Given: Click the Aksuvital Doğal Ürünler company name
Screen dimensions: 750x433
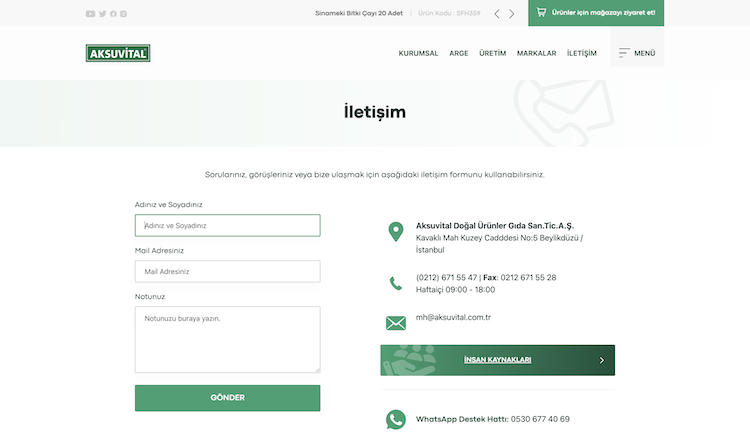Looking at the screenshot, I should 495,225.
